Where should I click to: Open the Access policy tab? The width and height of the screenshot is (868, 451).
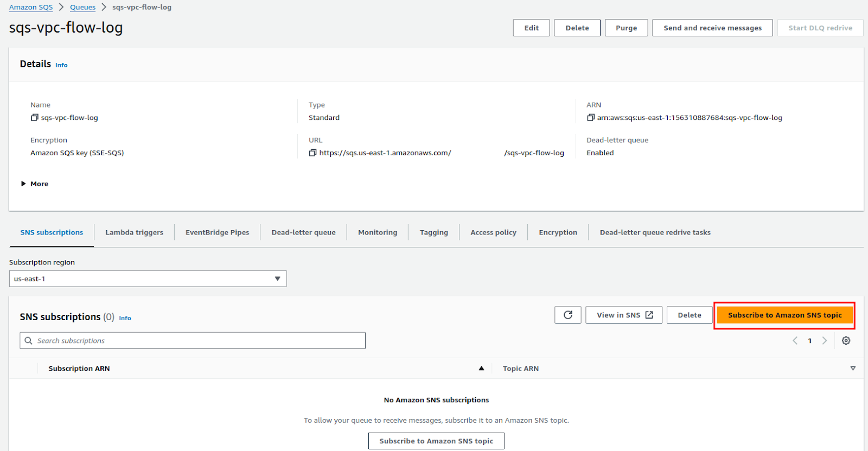click(x=493, y=232)
